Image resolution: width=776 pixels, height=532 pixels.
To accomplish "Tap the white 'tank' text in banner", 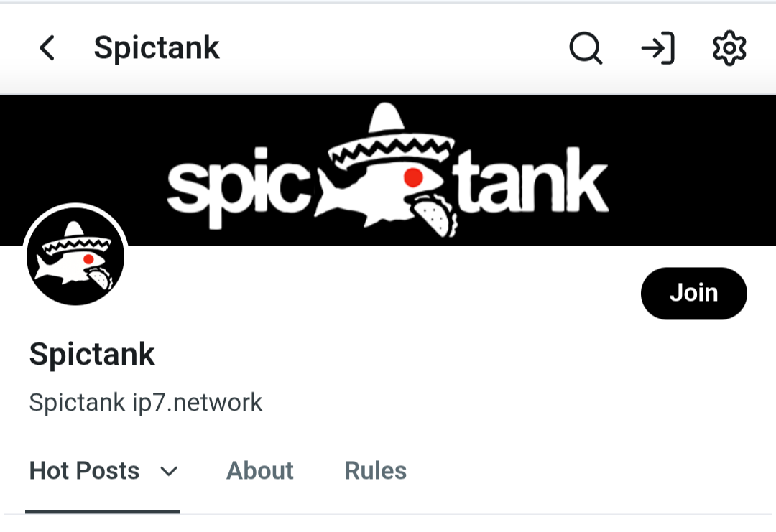I will pyautogui.click(x=530, y=180).
